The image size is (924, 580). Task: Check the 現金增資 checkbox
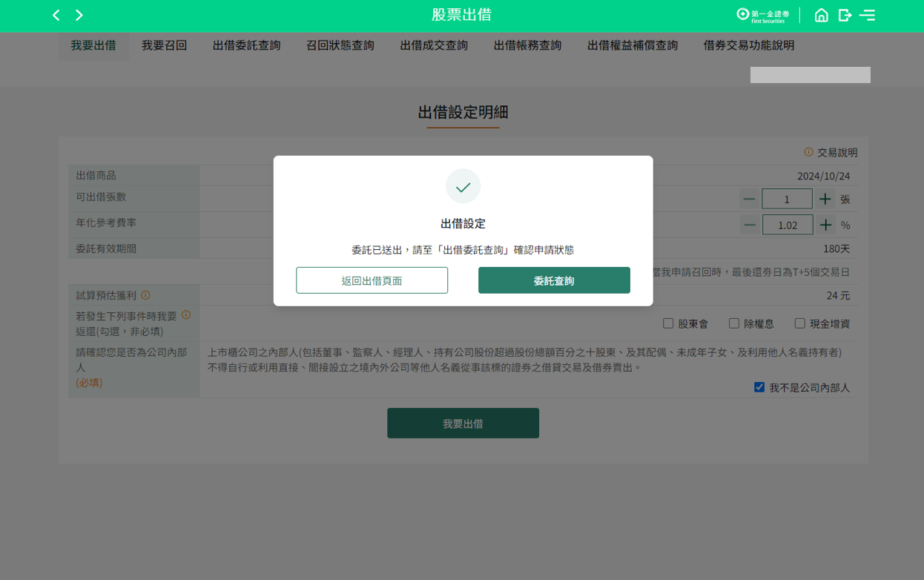pos(799,323)
